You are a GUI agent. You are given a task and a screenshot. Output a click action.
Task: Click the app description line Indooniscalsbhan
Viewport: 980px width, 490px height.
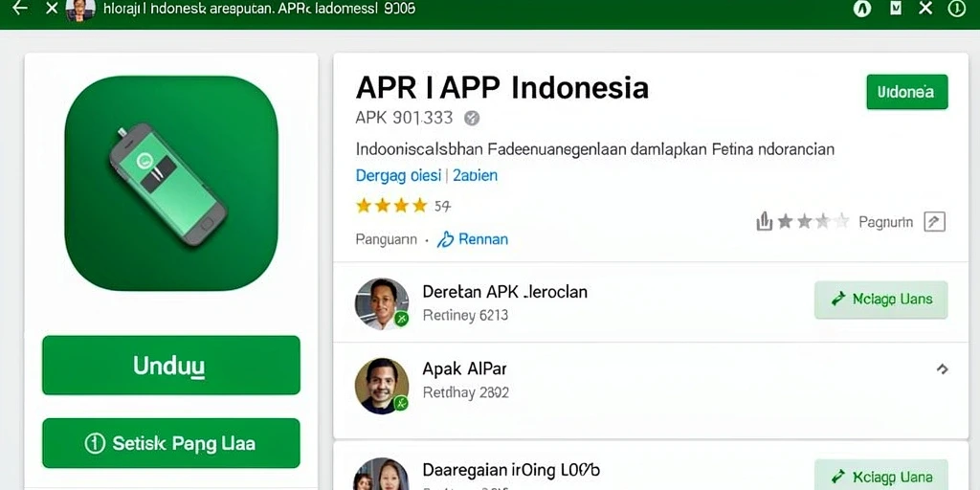tap(595, 149)
